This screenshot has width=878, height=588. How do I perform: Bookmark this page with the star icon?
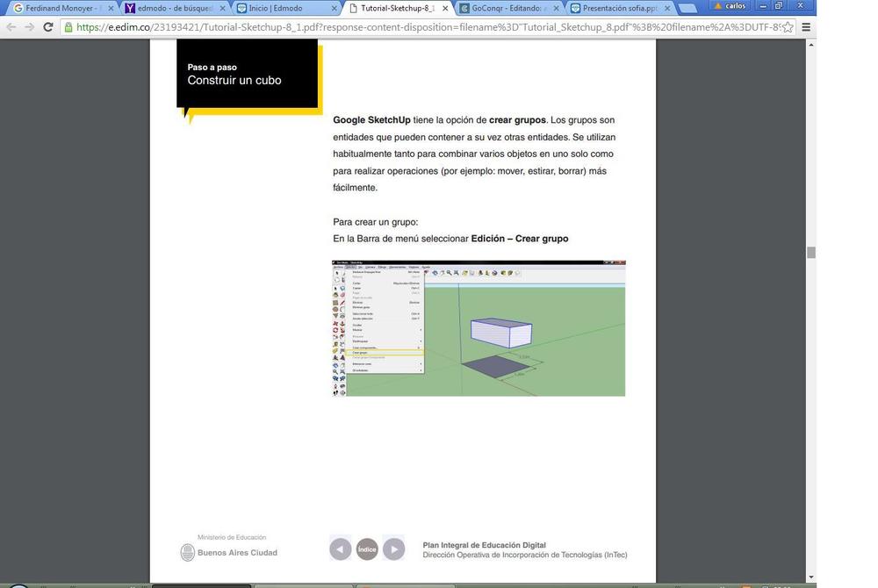788,27
